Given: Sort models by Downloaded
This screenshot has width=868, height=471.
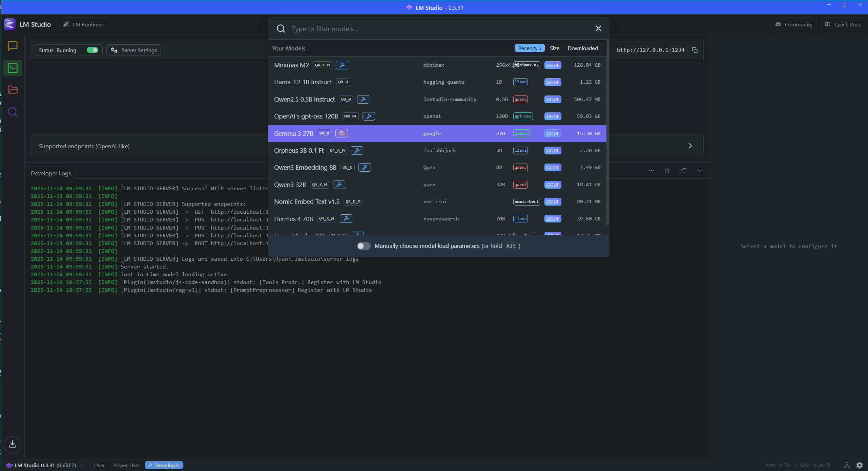Looking at the screenshot, I should (x=582, y=48).
